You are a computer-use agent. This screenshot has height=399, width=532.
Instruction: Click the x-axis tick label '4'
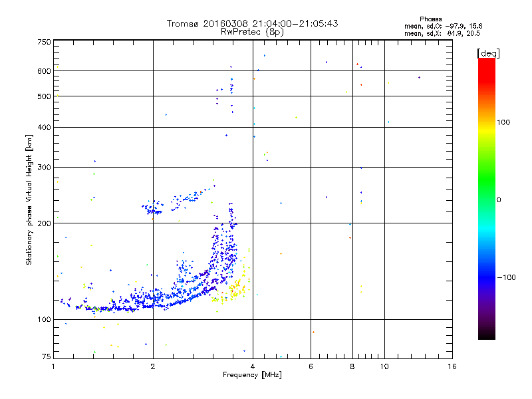pos(253,366)
